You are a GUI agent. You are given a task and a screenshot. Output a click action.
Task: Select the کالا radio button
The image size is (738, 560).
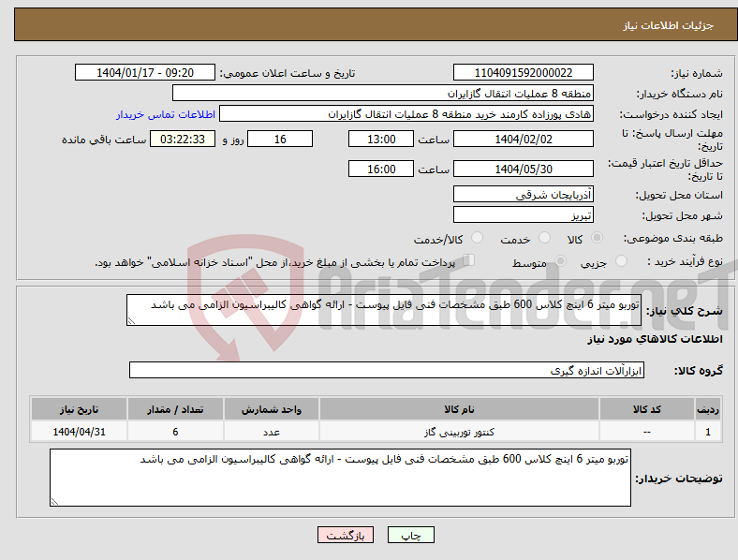597,238
